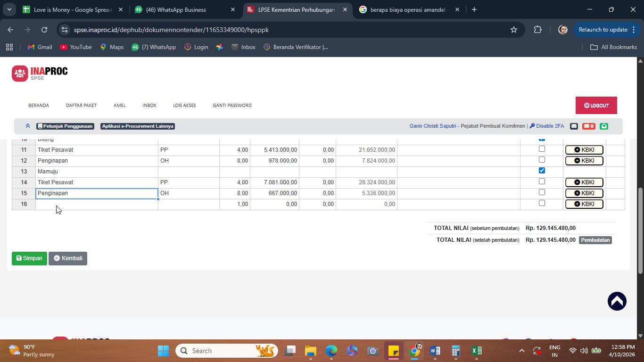Open Calculator from taskbar
Screen dimensions: 644x362
(456, 351)
